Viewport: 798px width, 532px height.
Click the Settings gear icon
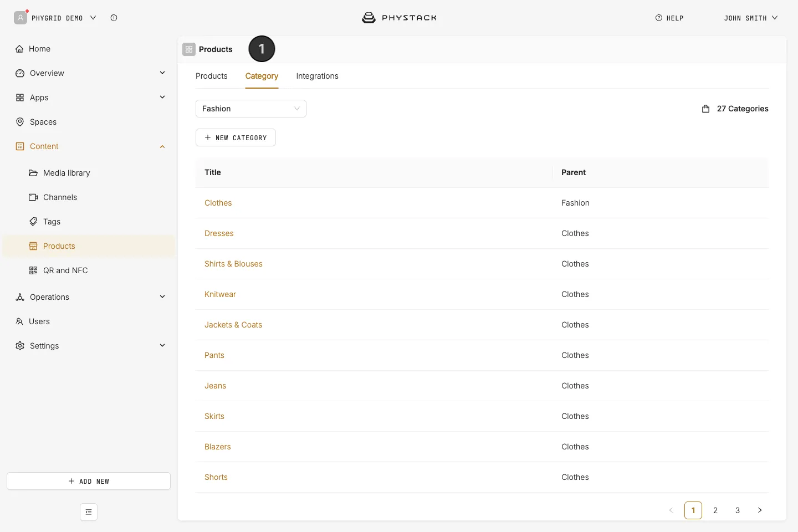pyautogui.click(x=20, y=346)
